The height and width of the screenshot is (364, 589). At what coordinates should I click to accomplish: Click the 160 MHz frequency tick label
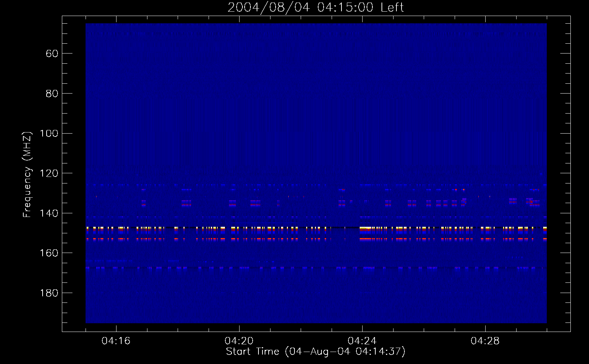click(49, 253)
